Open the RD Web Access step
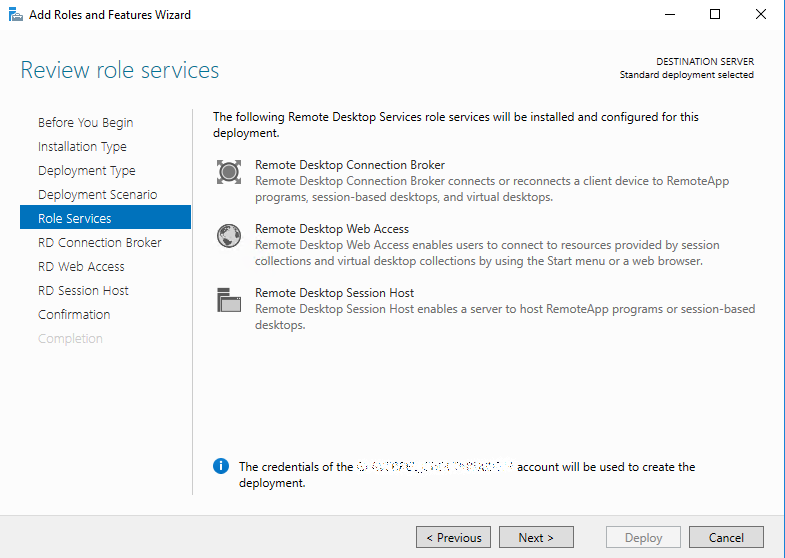The height and width of the screenshot is (558, 785). [x=81, y=267]
